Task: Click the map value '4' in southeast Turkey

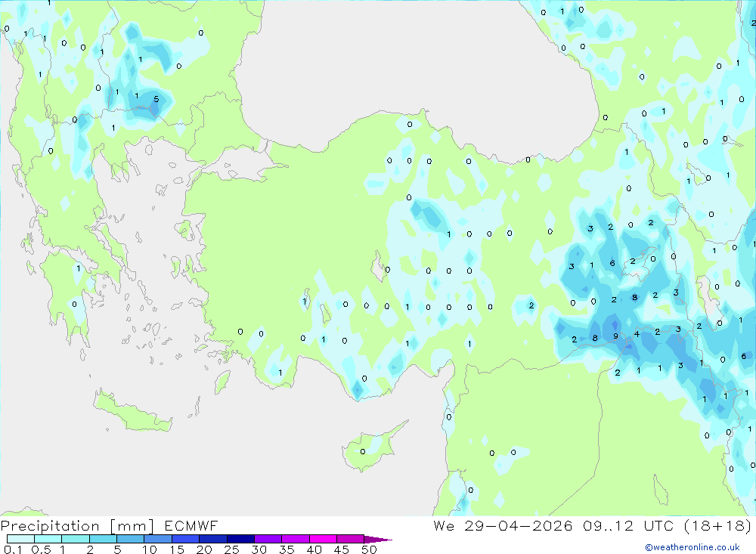Action: [x=637, y=334]
